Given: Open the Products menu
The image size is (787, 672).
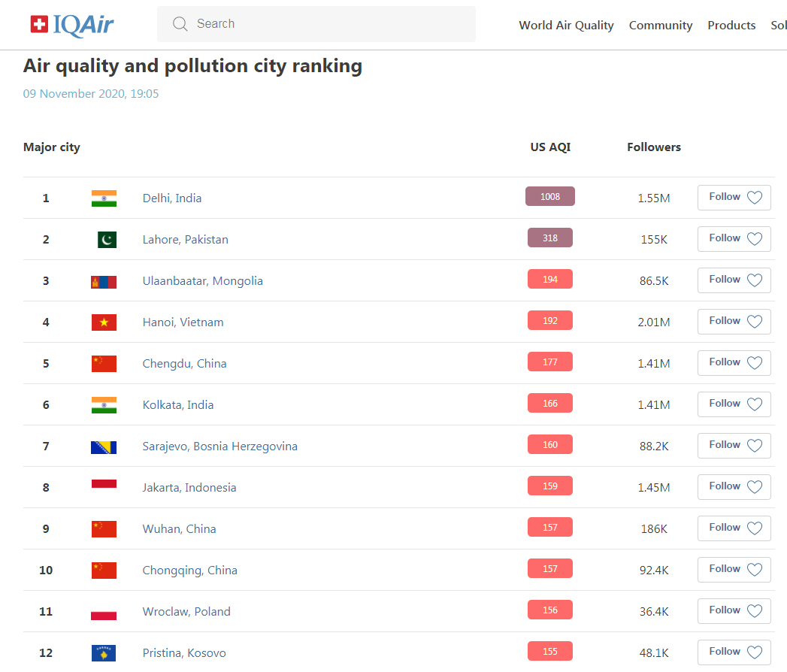Looking at the screenshot, I should pyautogui.click(x=731, y=25).
